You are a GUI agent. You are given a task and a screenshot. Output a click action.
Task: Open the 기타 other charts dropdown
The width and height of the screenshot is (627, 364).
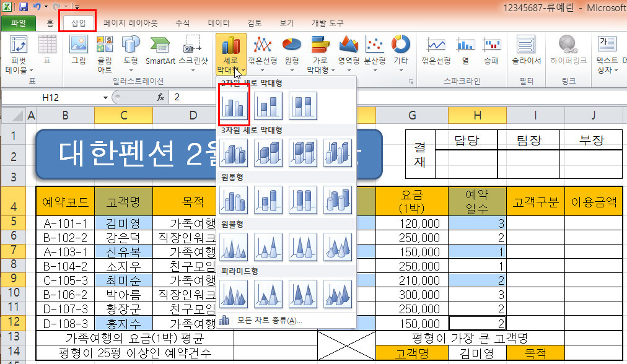[401, 54]
